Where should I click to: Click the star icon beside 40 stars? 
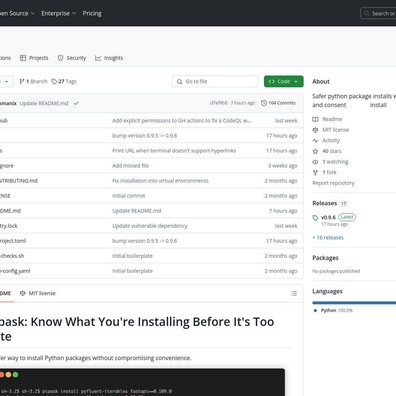pos(315,151)
